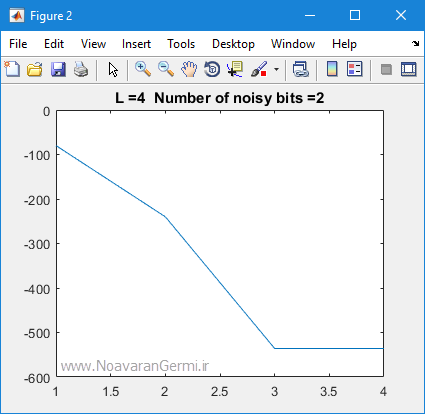Viewport: 425px width, 414px height.
Task: Click the Show Plot Tools and Dock icon
Action: coord(409,69)
